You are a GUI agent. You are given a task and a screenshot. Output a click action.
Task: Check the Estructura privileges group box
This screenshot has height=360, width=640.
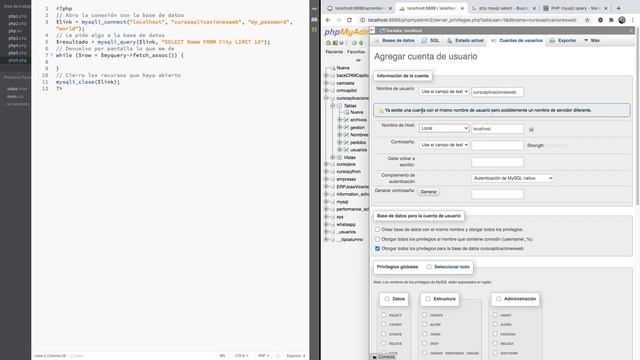(428, 299)
